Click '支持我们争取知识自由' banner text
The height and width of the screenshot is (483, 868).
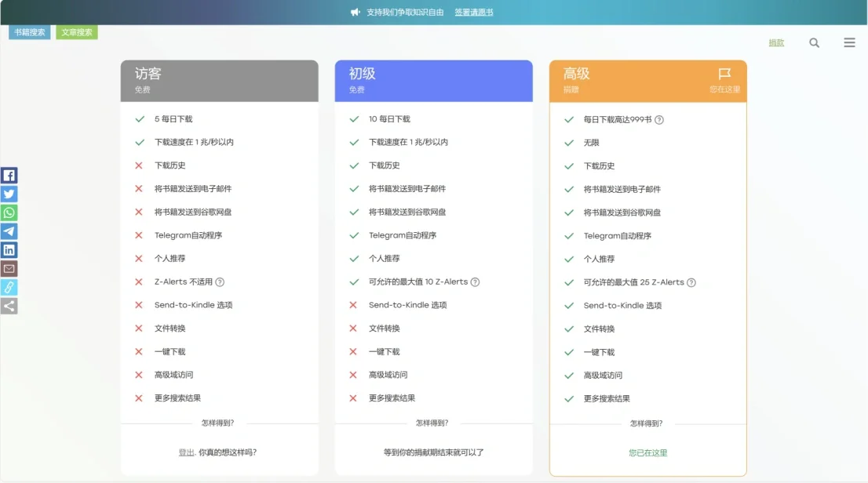(405, 13)
